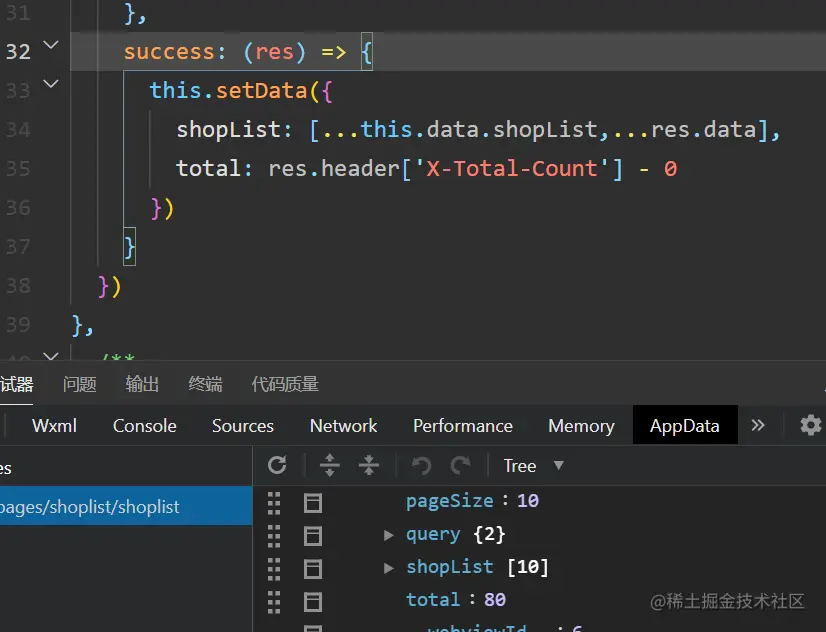
Task: Open action menu of query row
Action: [312, 536]
